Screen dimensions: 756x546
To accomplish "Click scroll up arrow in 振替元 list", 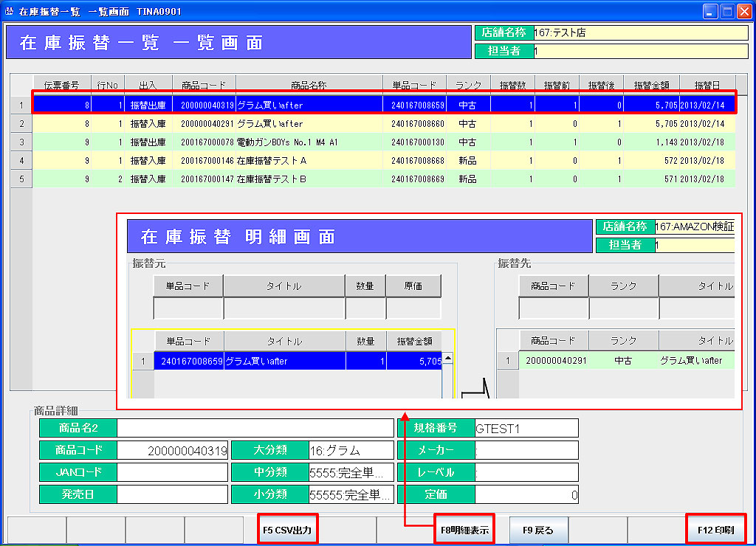I will pos(447,359).
